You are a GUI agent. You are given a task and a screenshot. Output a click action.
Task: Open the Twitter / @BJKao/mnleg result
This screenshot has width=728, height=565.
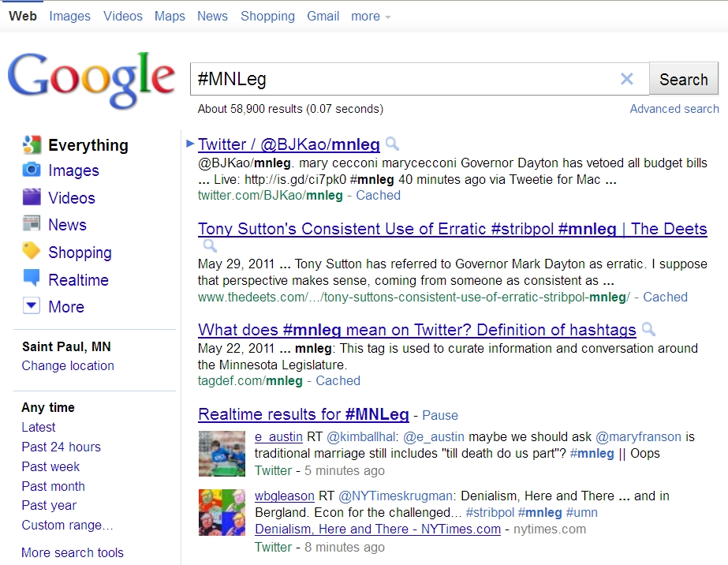pyautogui.click(x=289, y=144)
